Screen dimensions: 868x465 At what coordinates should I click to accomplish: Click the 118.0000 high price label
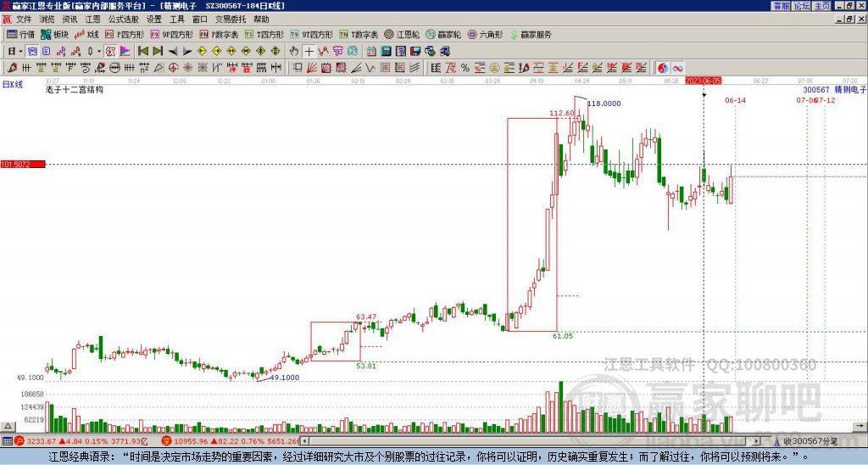point(604,104)
